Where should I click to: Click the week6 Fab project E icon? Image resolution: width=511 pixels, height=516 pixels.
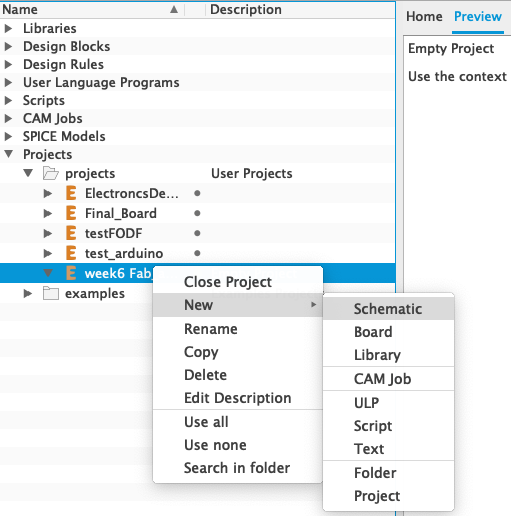(71, 273)
